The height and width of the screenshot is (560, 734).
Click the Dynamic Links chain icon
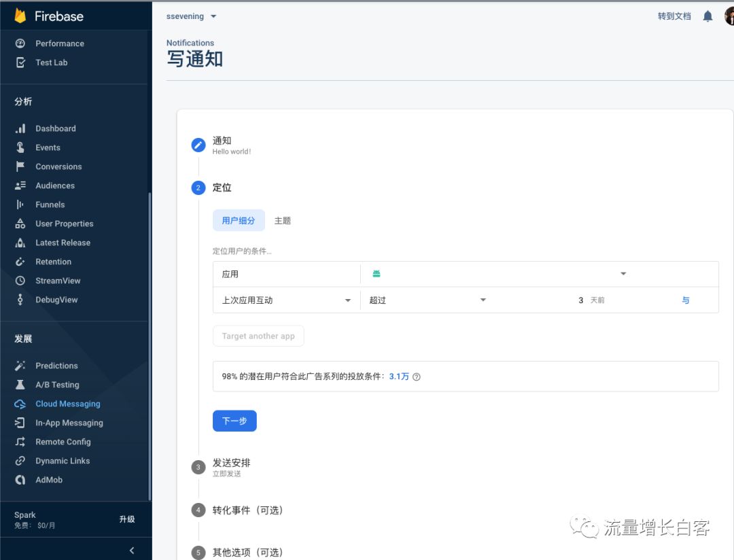pos(20,461)
